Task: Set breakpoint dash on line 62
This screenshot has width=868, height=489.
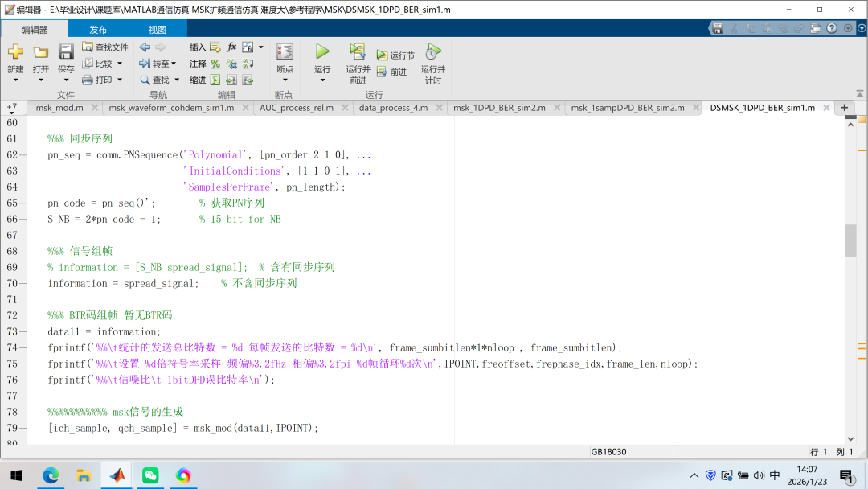Action: [x=23, y=154]
